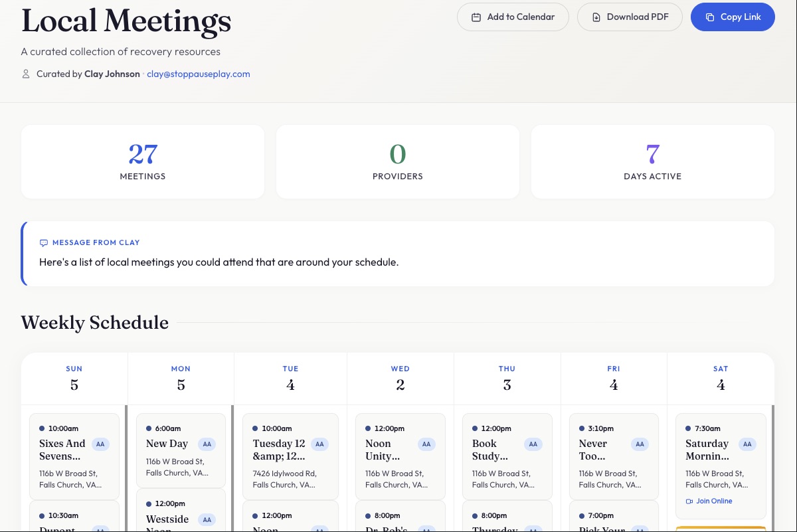797x532 pixels.
Task: Open the email link clay@stoppauseplay.com
Action: point(198,74)
